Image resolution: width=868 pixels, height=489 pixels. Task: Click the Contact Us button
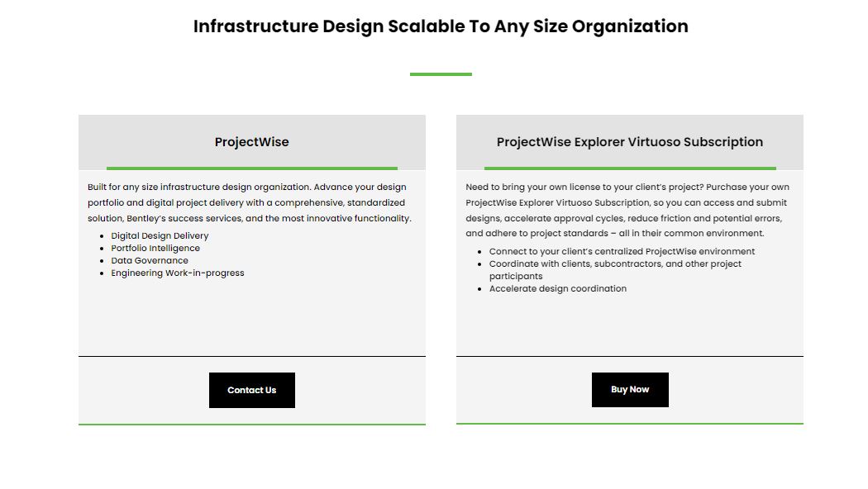click(x=251, y=389)
